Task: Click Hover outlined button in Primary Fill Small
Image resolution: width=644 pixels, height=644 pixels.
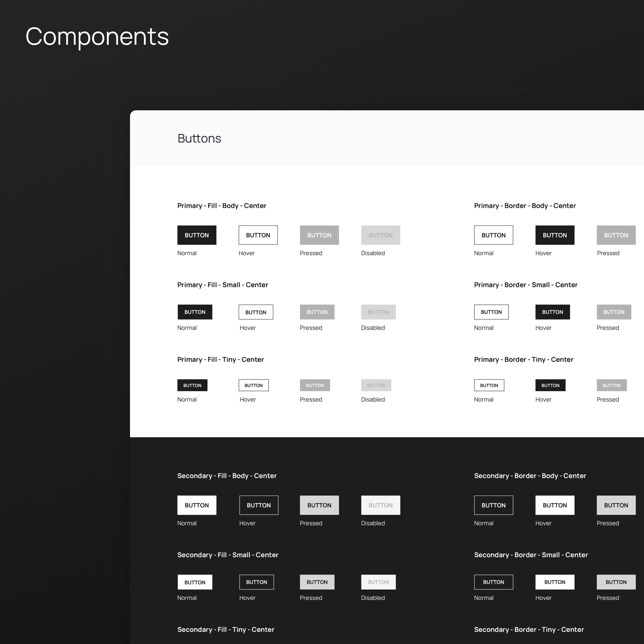Action: tap(256, 312)
